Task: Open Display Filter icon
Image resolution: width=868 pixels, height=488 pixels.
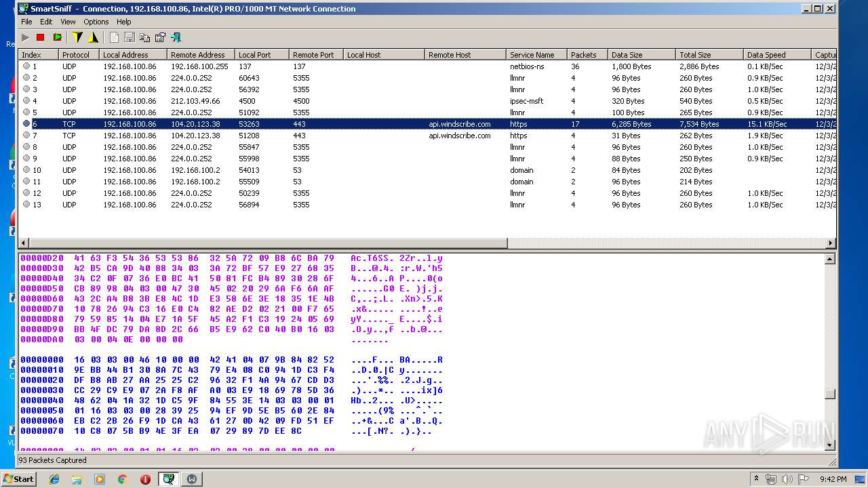Action: [x=93, y=37]
